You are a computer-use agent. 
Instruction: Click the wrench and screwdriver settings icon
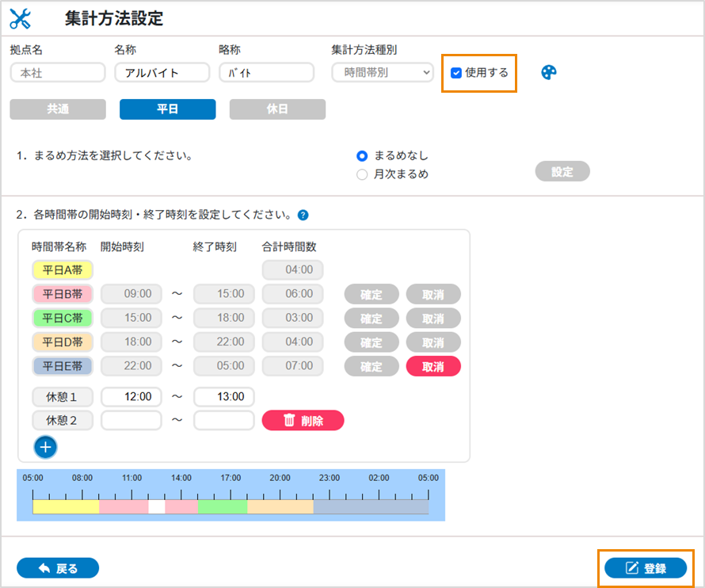point(21,18)
